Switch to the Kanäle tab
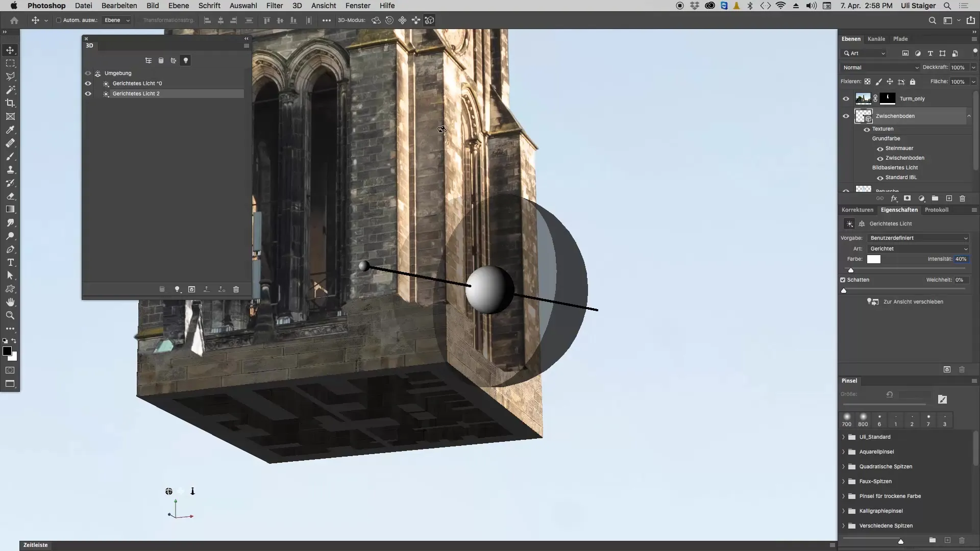980x551 pixels. click(x=876, y=39)
